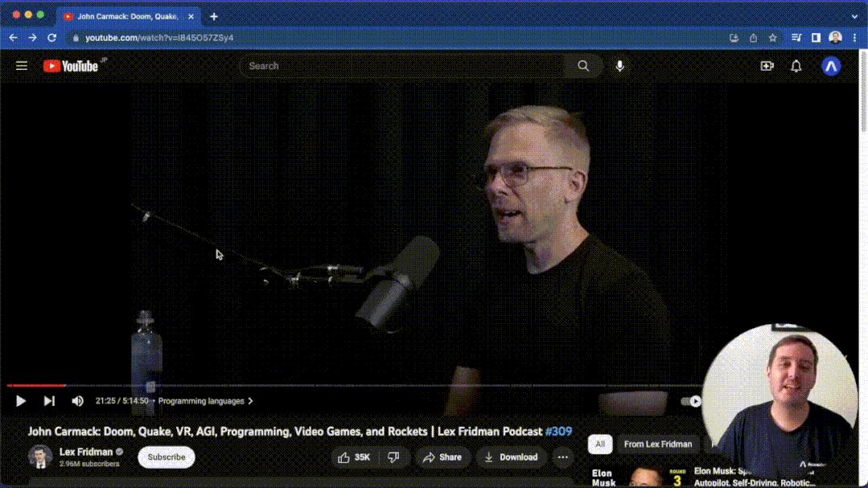The image size is (868, 488).
Task: Like the video with thumbs up
Action: coord(354,457)
